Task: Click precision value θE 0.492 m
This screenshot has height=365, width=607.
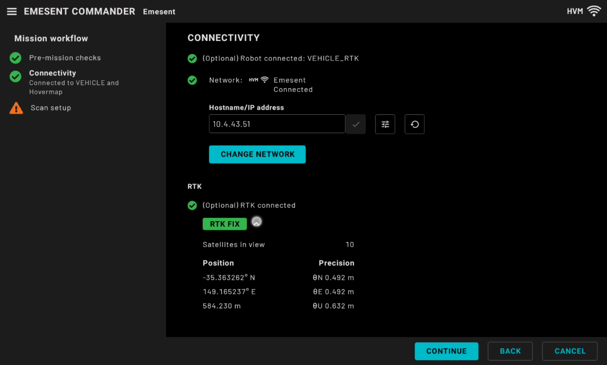Action: (x=333, y=292)
